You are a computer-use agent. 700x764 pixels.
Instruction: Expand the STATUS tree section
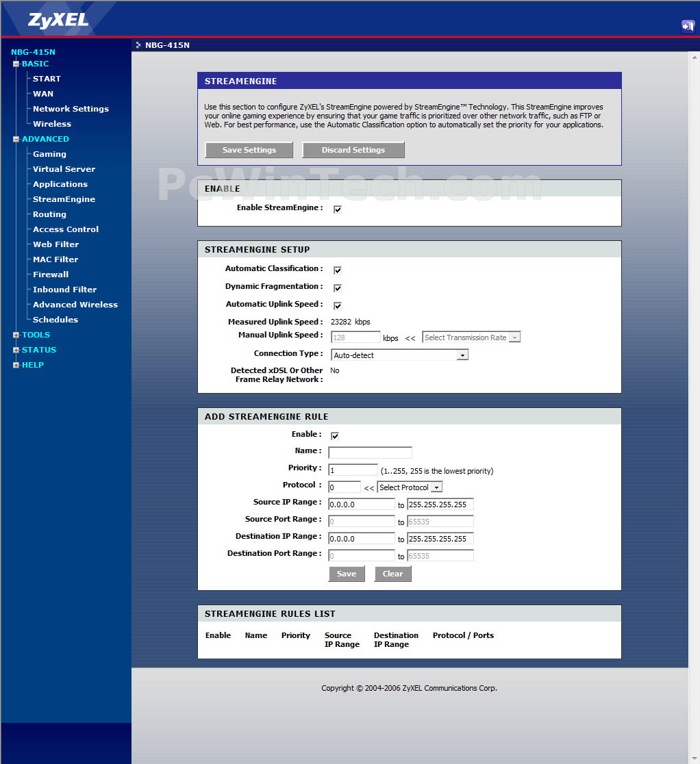[16, 351]
